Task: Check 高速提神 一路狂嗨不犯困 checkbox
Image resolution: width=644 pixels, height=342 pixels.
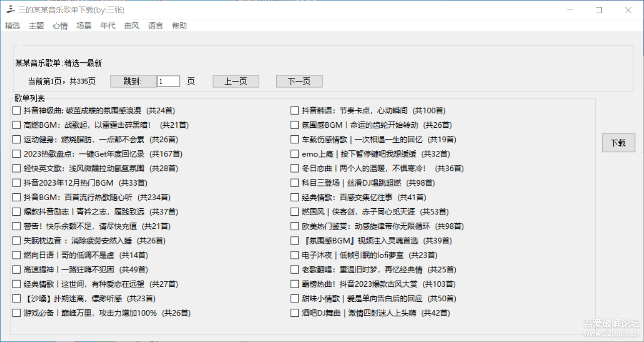Action: click(x=17, y=270)
